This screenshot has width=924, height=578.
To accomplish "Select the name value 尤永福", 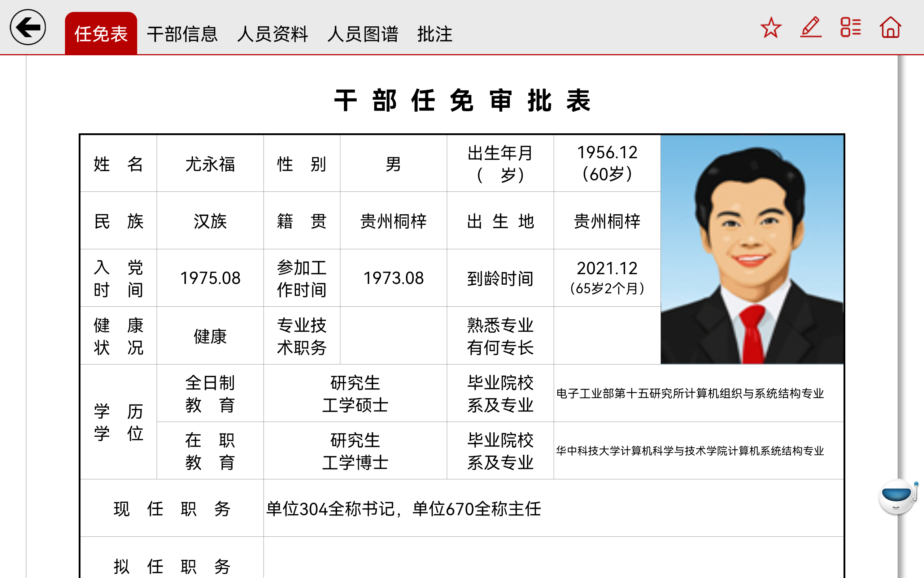I will 210,164.
